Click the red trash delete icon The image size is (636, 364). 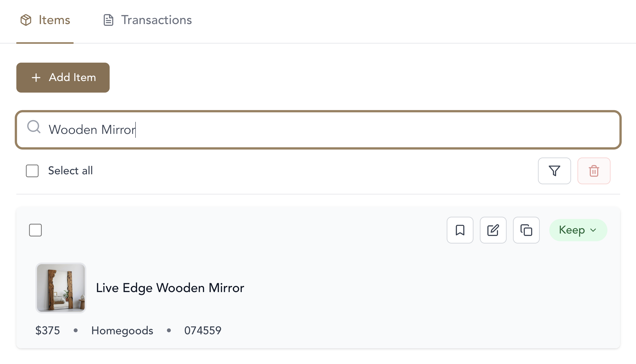pyautogui.click(x=594, y=171)
